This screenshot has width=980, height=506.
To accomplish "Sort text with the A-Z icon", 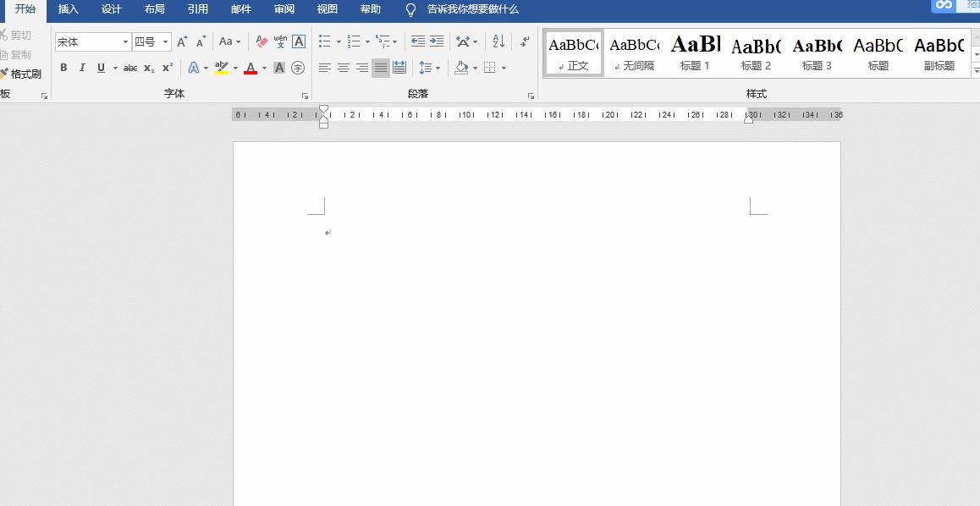I will (x=498, y=41).
